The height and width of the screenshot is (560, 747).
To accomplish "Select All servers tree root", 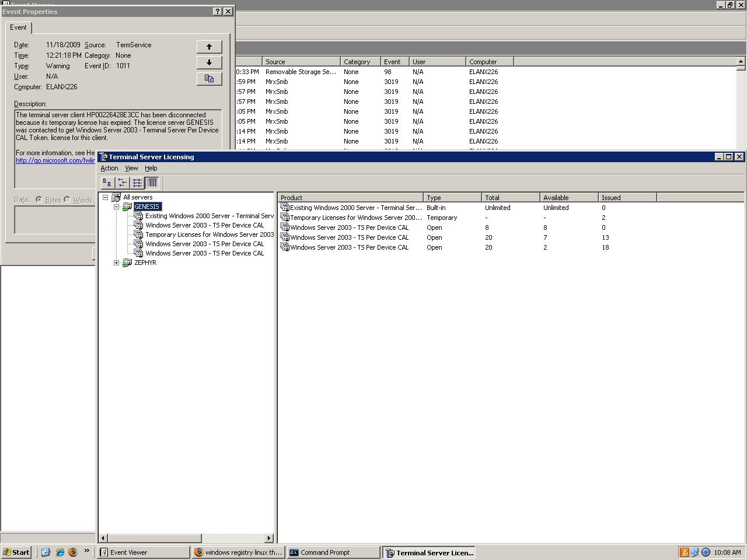I will coord(138,197).
